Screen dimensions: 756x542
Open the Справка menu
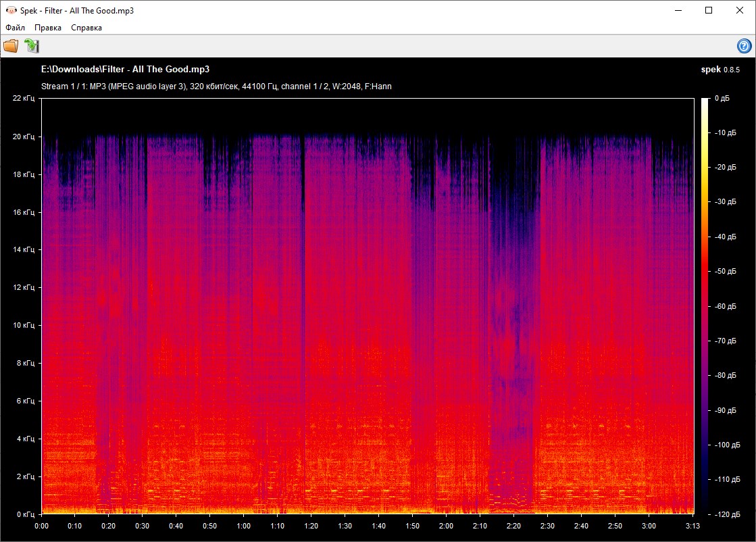(x=86, y=28)
